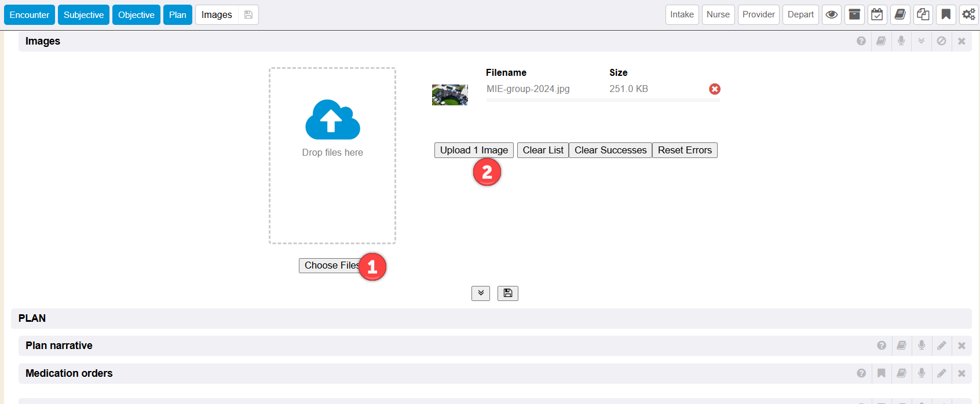Click the Upload 1 Image button
The height and width of the screenshot is (404, 980).
[x=473, y=150]
